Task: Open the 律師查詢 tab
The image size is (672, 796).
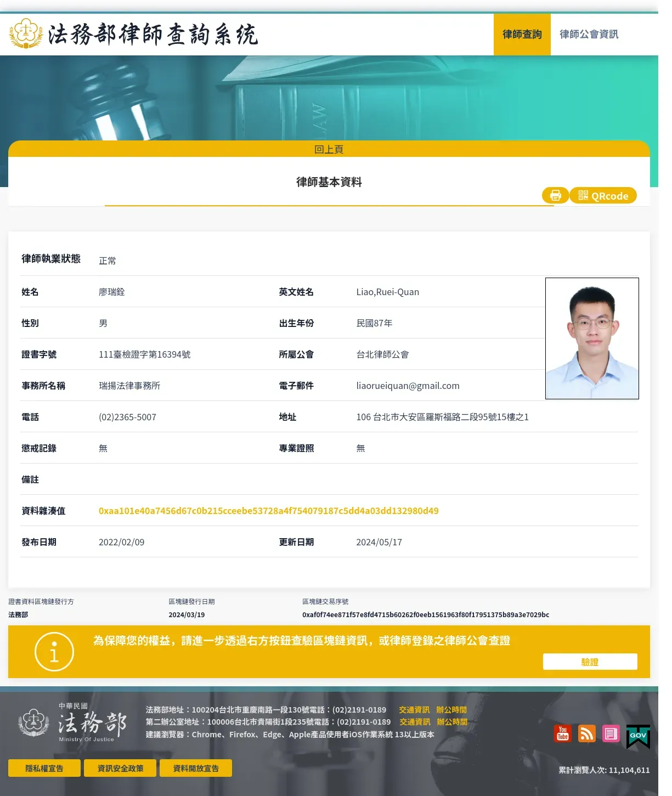Action: coord(522,34)
